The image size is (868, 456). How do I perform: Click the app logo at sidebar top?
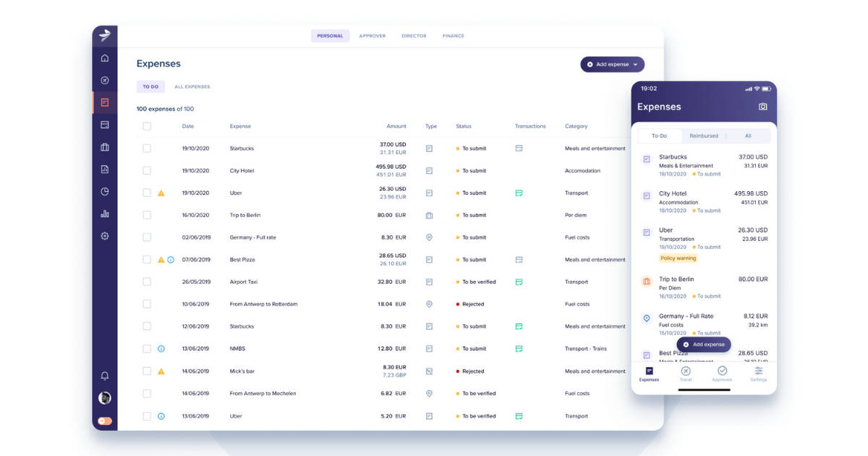(x=105, y=35)
